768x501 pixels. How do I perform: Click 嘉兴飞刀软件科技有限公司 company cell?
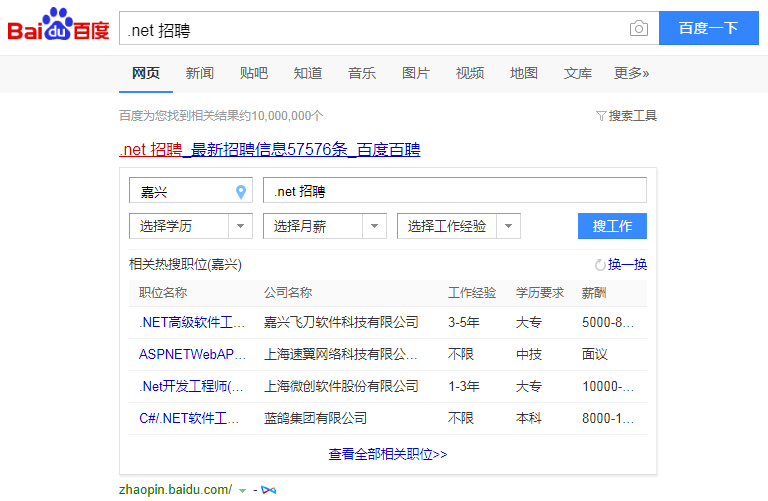tap(341, 322)
